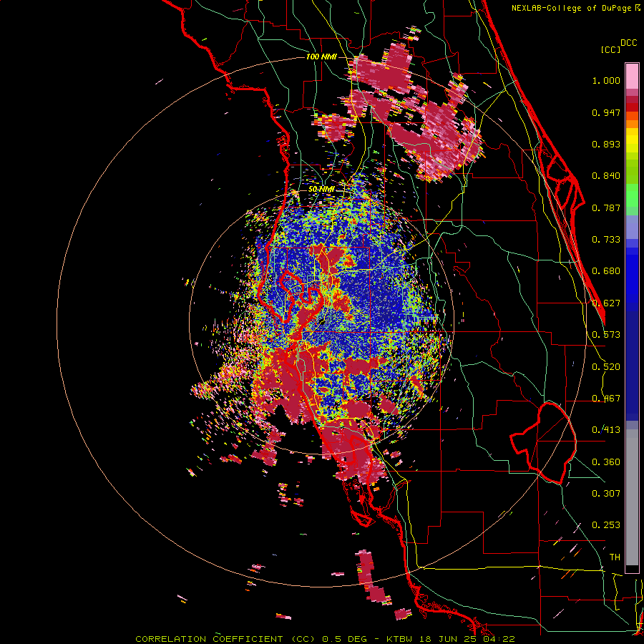Click the 0.840 value on color scale
This screenshot has height=644, width=644.
606,176
